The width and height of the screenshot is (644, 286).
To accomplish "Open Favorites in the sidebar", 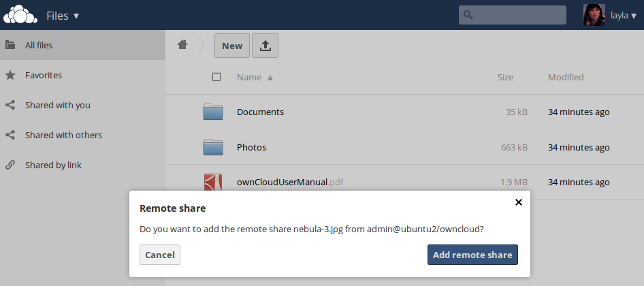I will 44,76.
